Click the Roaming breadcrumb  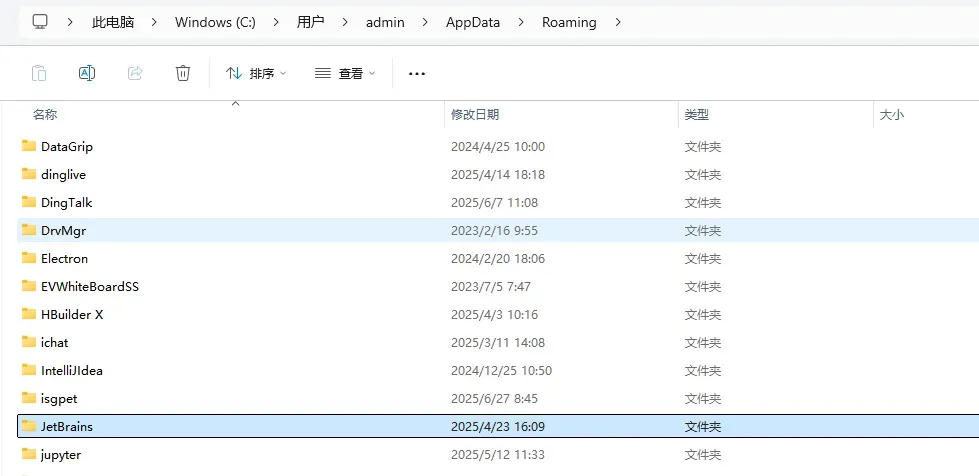point(569,22)
